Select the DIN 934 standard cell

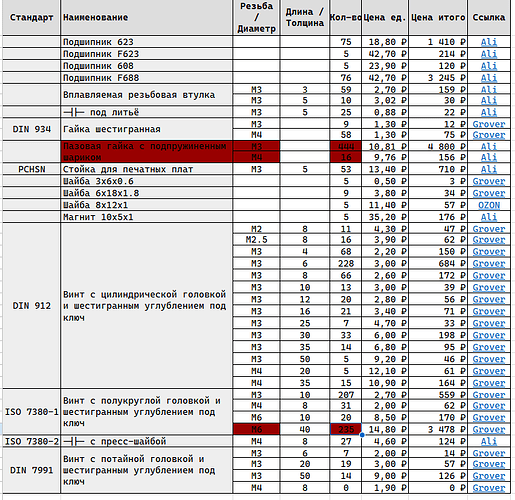31,129
